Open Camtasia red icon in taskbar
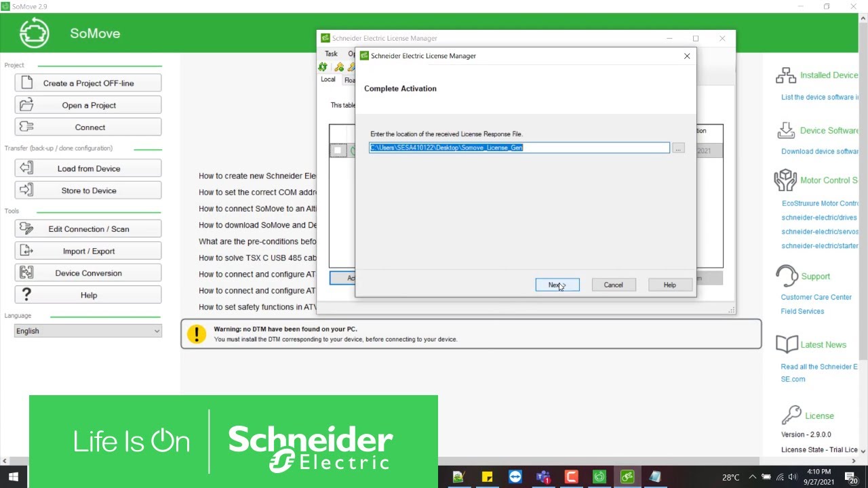Viewport: 868px width, 488px height. 571,477
